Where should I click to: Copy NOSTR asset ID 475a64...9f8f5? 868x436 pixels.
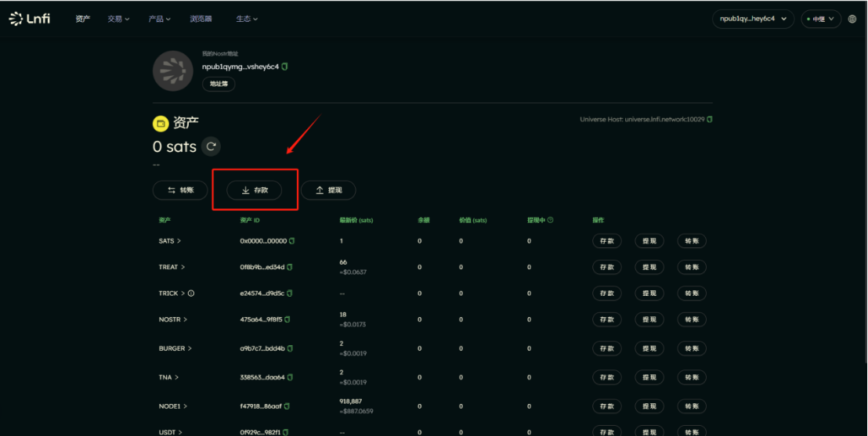(x=288, y=319)
